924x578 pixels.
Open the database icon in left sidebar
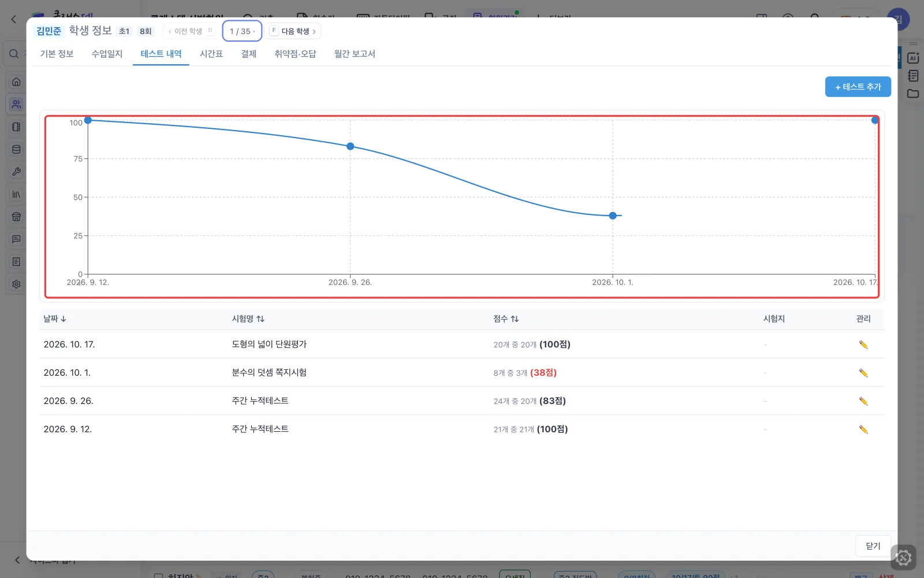tap(16, 149)
